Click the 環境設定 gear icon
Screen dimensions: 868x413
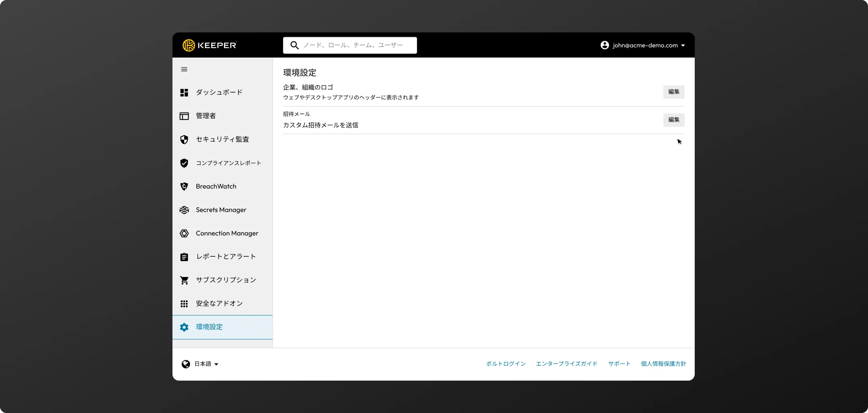tap(184, 327)
